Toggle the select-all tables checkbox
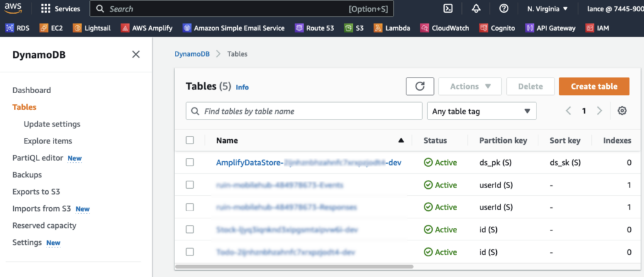 pyautogui.click(x=190, y=140)
